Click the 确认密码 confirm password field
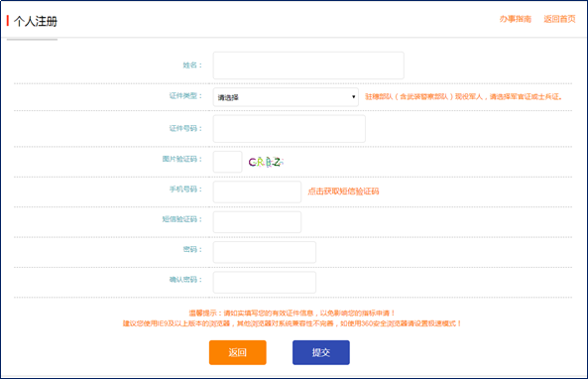Image resolution: width=588 pixels, height=379 pixels. click(x=265, y=282)
